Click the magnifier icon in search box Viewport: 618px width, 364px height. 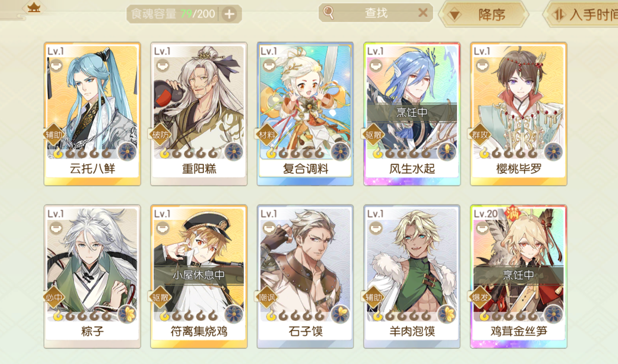(x=328, y=12)
